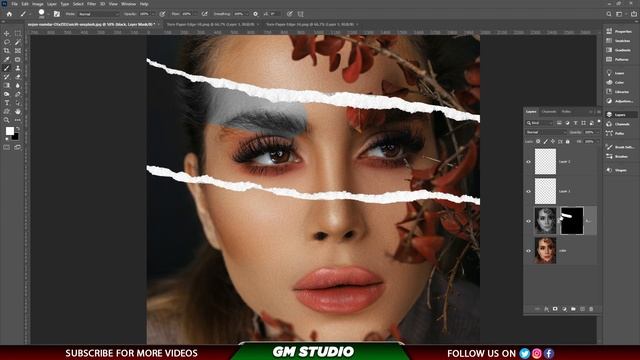This screenshot has height=360, width=640.
Task: Open the File menu
Action: (x=14, y=4)
